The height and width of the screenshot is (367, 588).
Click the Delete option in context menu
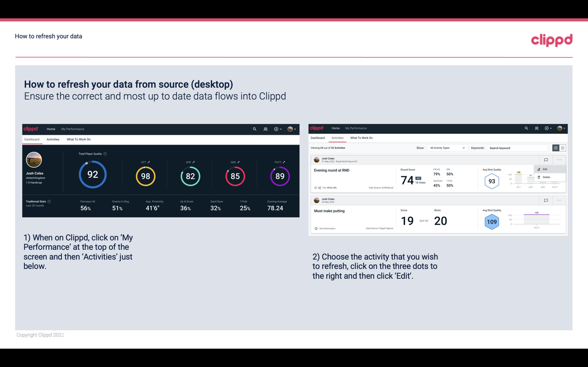point(546,177)
